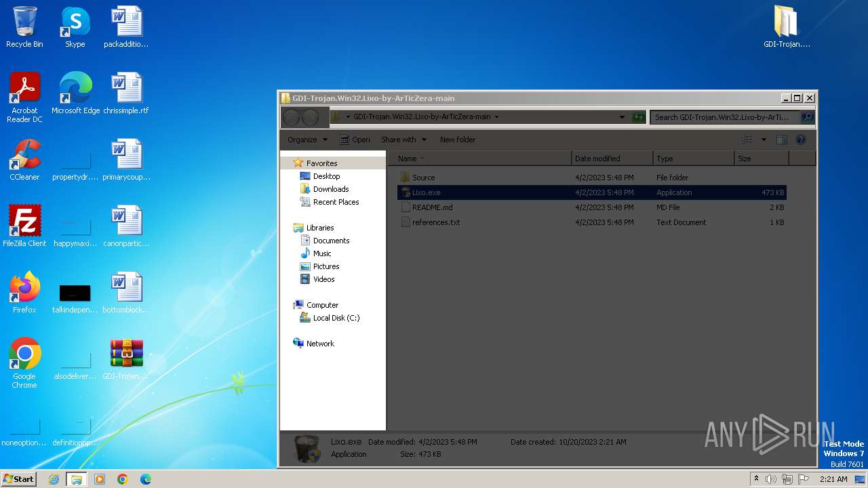Screen dimensions: 868x488
Task: Launch Microsoft Edge desktop shortcut
Action: click(75, 94)
